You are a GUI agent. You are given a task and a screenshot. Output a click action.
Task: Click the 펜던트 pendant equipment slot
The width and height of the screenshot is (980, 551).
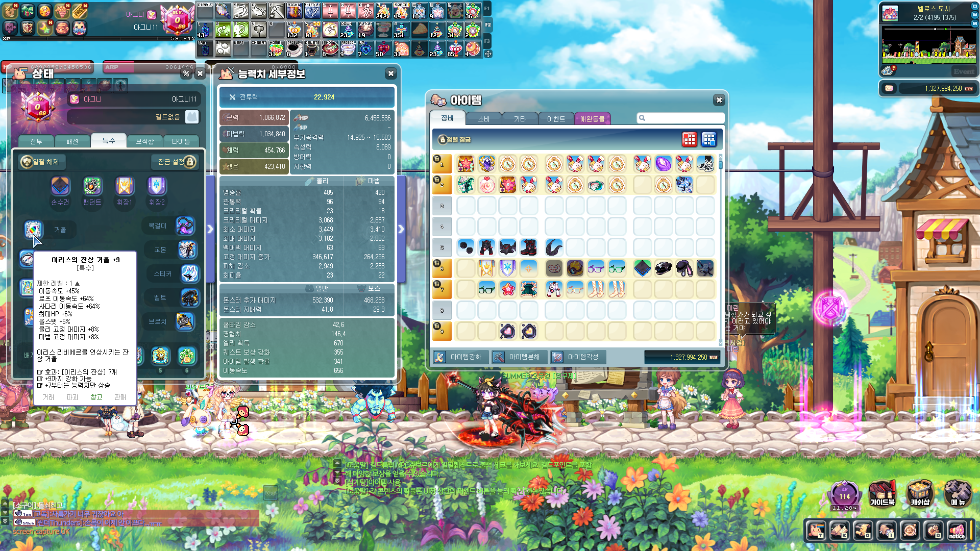92,186
